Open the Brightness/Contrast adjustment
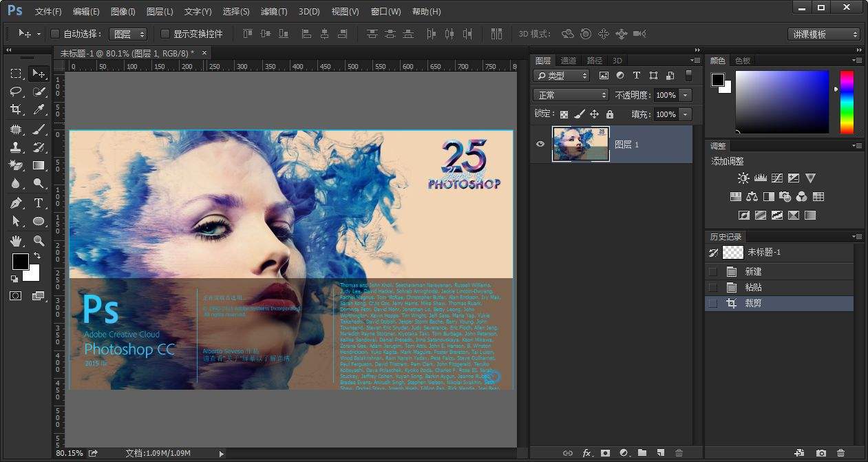868x462 pixels. click(x=743, y=178)
